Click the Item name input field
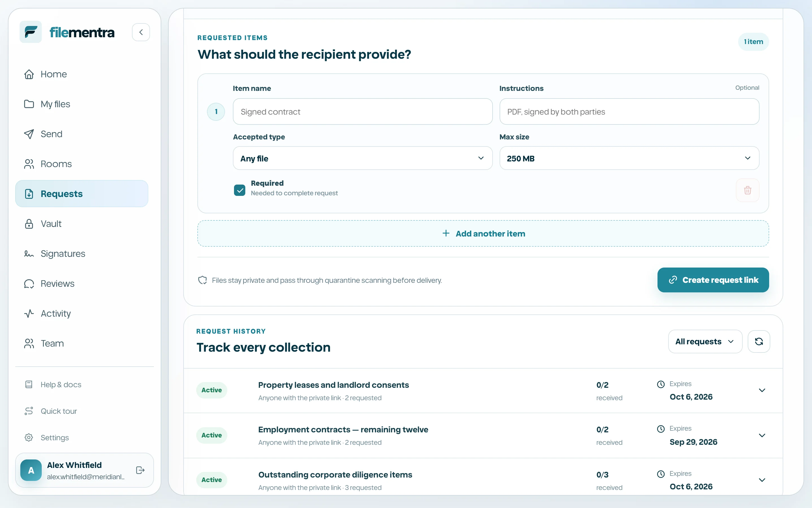Screen dimensions: 812x508 pos(363,111)
